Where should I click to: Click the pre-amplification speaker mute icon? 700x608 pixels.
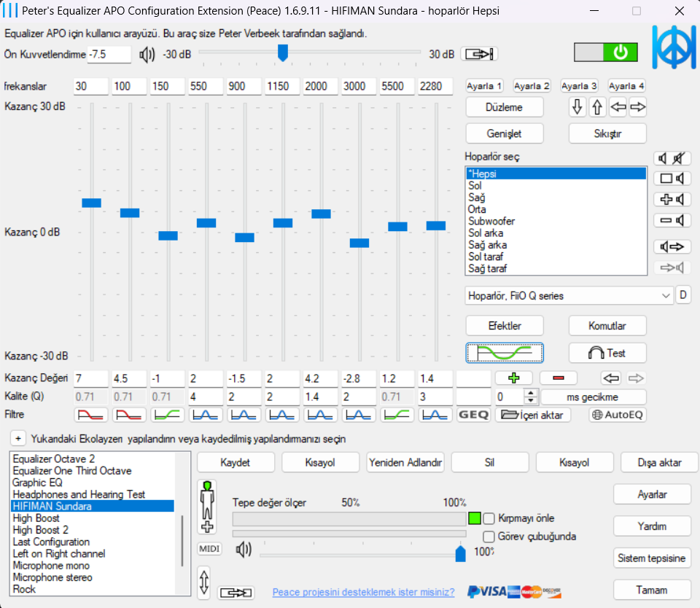pyautogui.click(x=147, y=55)
